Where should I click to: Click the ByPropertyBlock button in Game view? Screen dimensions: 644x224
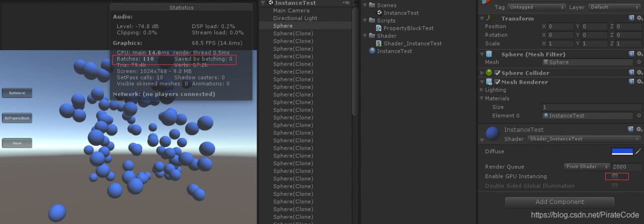click(17, 118)
